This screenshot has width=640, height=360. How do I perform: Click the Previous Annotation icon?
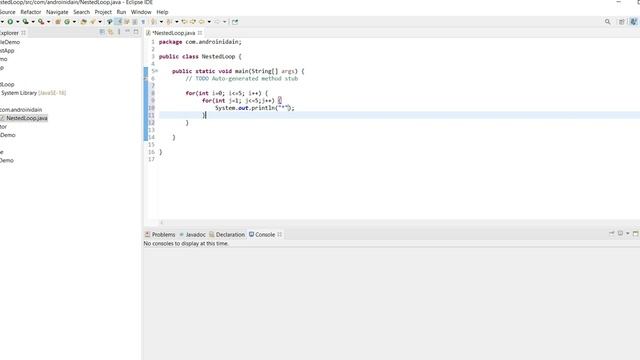tap(169, 22)
